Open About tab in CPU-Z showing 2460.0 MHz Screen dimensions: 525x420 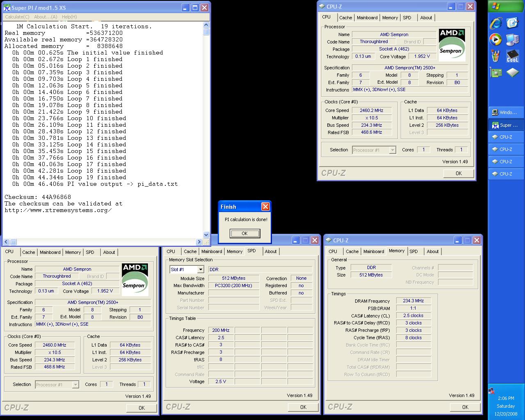109,252
